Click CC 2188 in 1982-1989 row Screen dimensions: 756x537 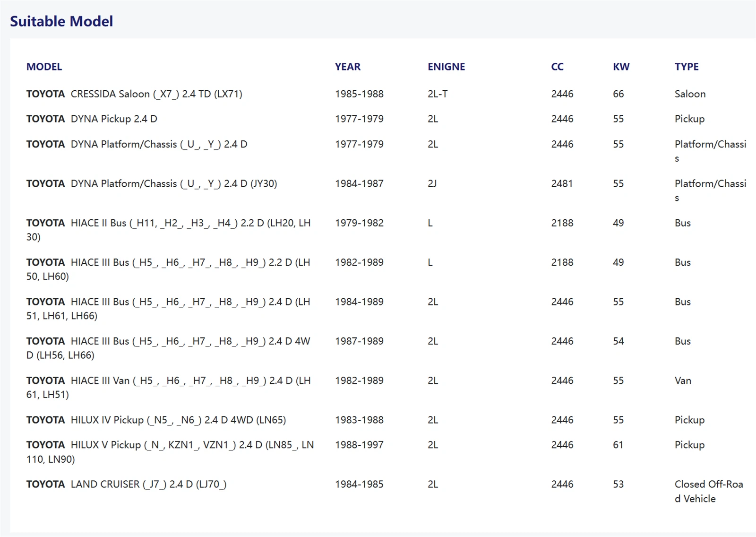pyautogui.click(x=562, y=262)
